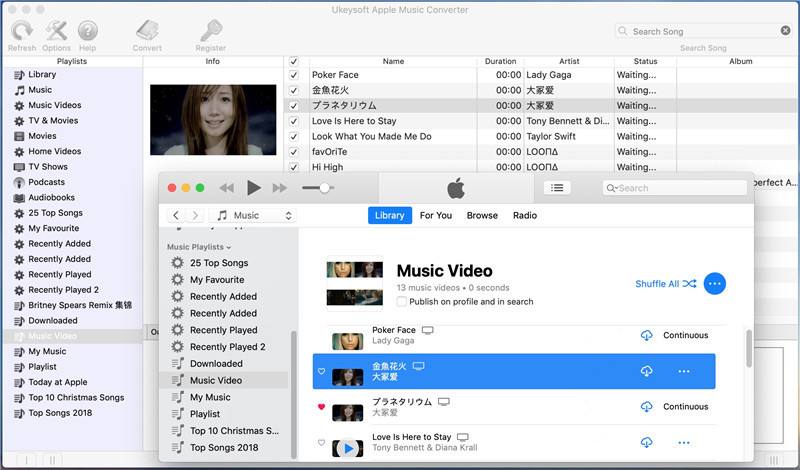Toggle the select-all header checkbox
The width and height of the screenshot is (800, 470).
click(294, 61)
